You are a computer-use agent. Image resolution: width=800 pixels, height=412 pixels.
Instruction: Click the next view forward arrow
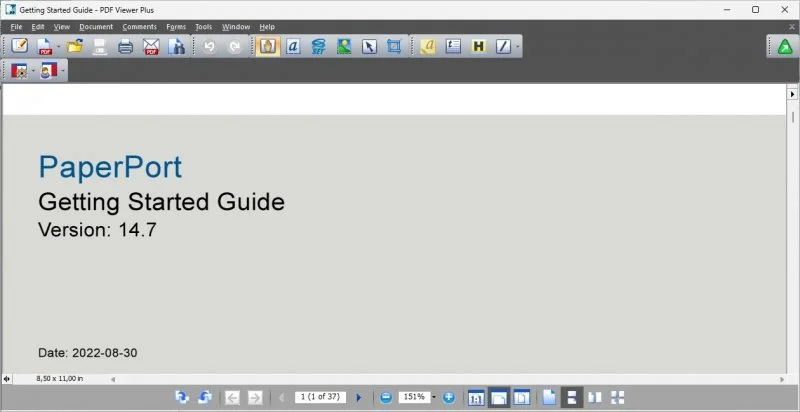pyautogui.click(x=255, y=398)
